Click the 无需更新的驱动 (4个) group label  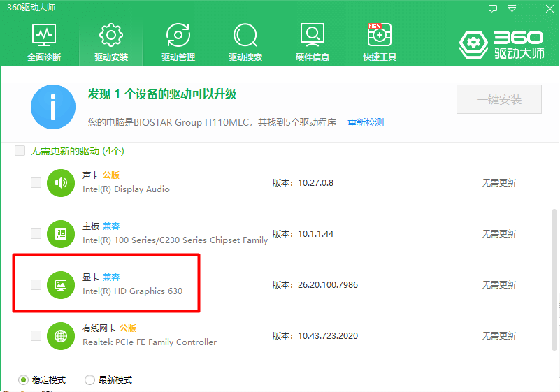[x=77, y=151]
